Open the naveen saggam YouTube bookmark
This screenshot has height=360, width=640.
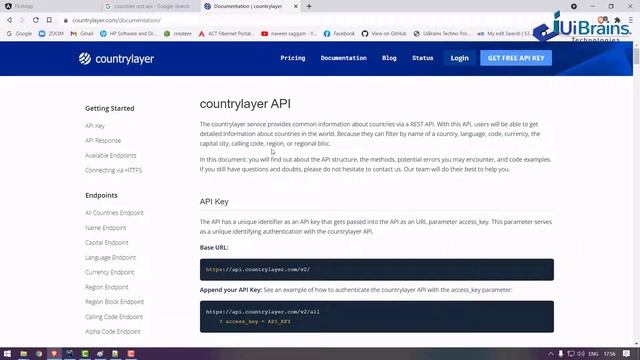tap(289, 33)
